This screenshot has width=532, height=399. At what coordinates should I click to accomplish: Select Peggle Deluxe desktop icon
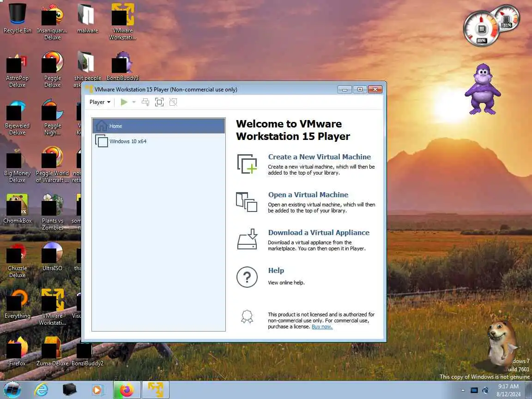coord(52,69)
